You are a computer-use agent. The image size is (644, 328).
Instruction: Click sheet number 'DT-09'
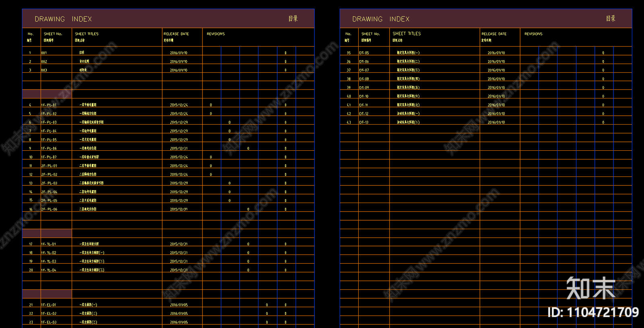[x=364, y=88]
